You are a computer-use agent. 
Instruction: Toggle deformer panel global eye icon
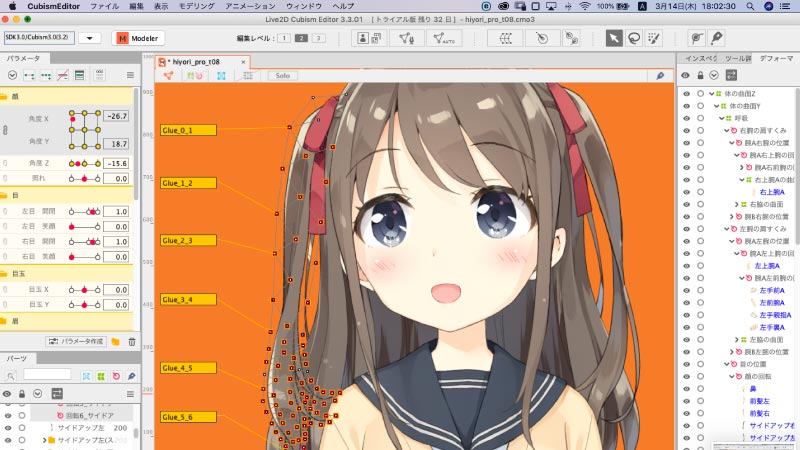[685, 75]
